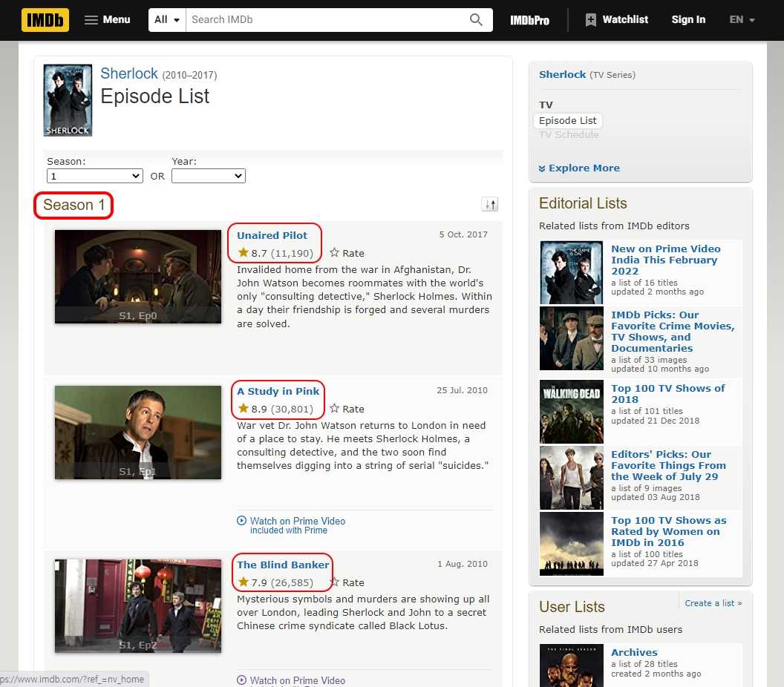The height and width of the screenshot is (687, 784).
Task: Open the hamburger Menu
Action: point(107,20)
